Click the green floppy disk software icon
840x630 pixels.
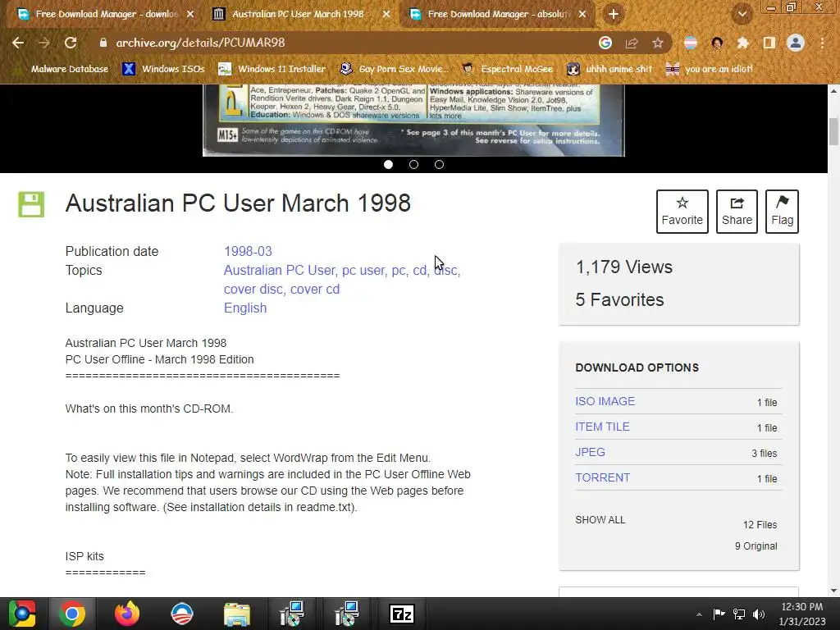(31, 204)
